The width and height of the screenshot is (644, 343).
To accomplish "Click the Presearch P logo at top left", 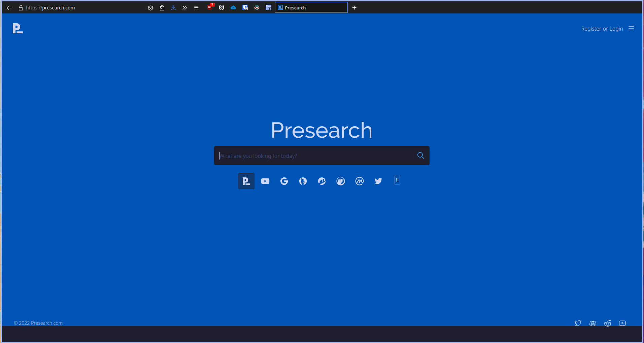I will [x=18, y=29].
